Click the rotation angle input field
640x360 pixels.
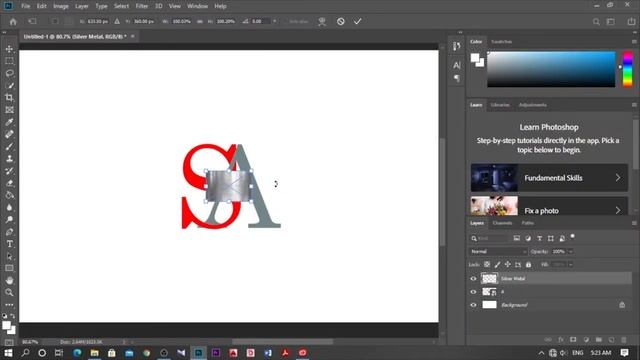point(260,21)
